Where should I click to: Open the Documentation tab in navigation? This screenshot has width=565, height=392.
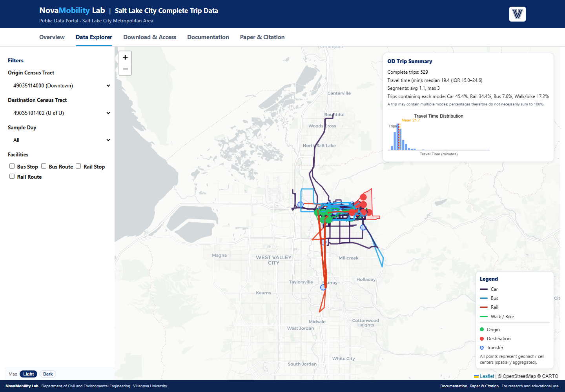(x=208, y=37)
